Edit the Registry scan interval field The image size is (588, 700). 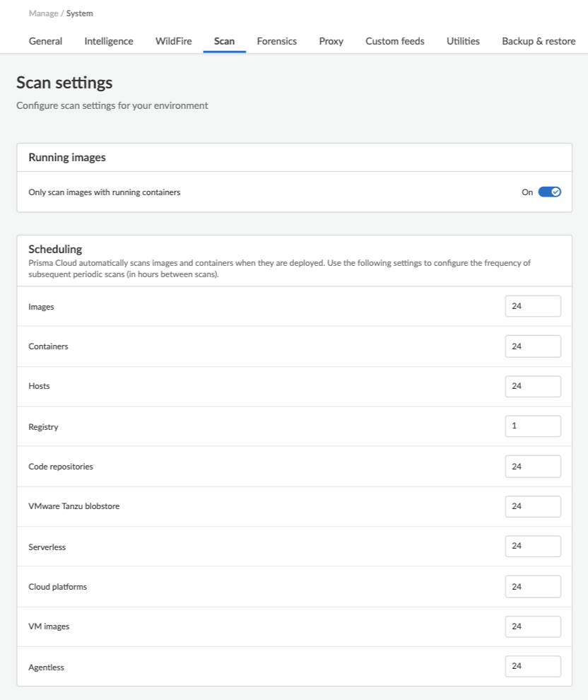tap(533, 426)
